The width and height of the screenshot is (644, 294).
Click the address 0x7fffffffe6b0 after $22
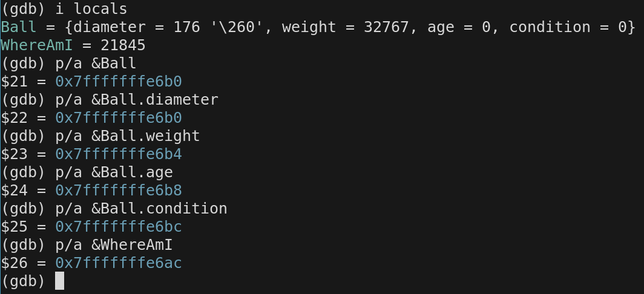point(118,118)
